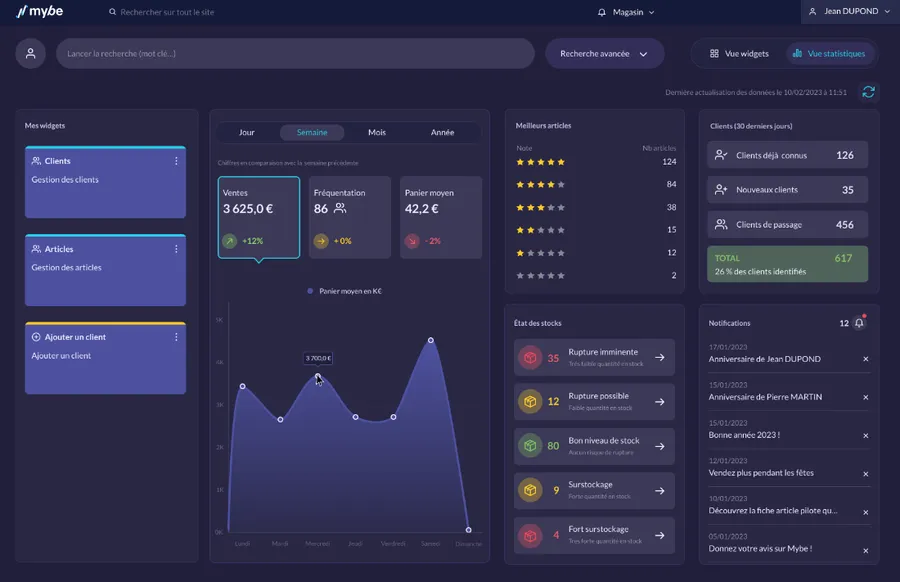The width and height of the screenshot is (900, 582).
Task: Click the refresh data icon
Action: pyautogui.click(x=868, y=92)
